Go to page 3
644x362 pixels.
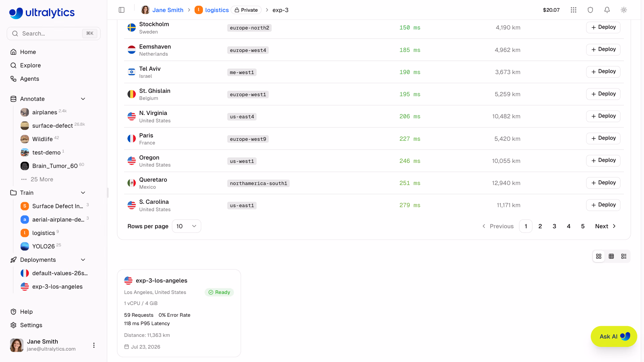[x=554, y=226]
